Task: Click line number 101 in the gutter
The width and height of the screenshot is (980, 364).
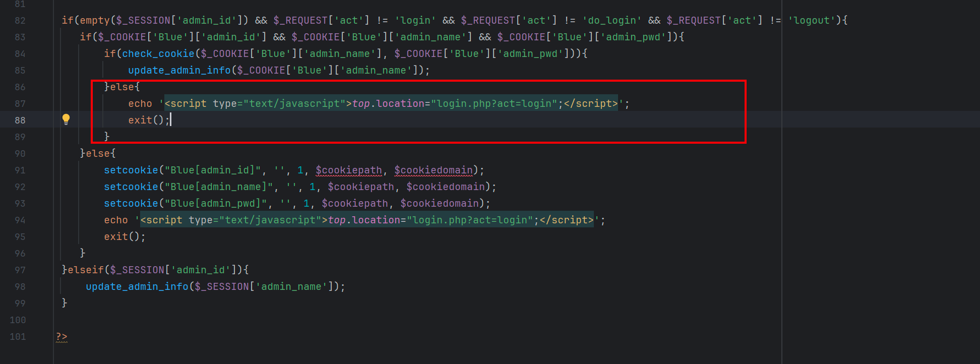Action: [18, 337]
